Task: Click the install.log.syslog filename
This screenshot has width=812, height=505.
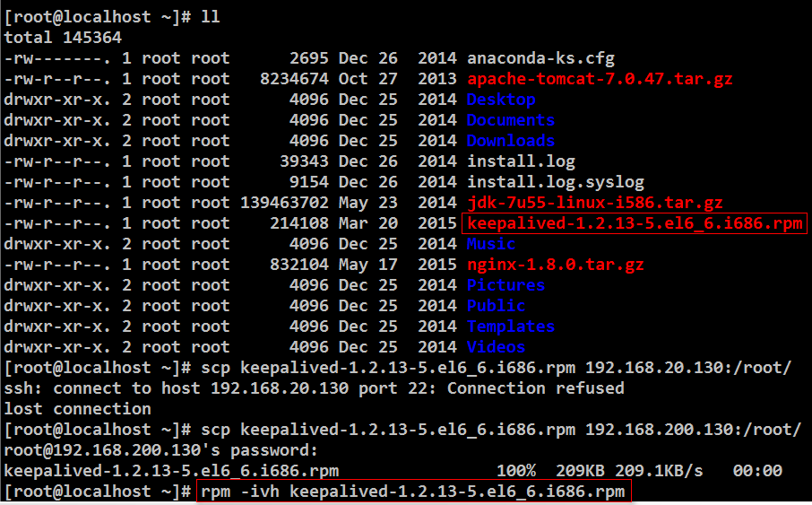Action: coord(556,182)
